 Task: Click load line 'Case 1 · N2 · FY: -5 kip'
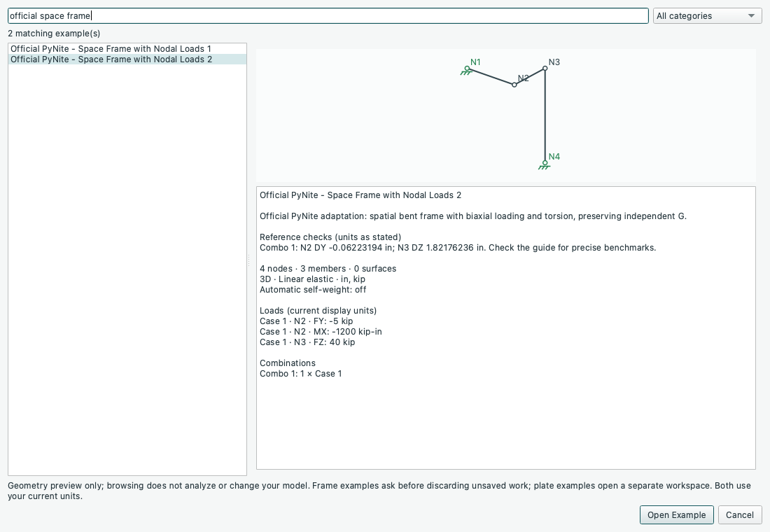[x=307, y=321]
